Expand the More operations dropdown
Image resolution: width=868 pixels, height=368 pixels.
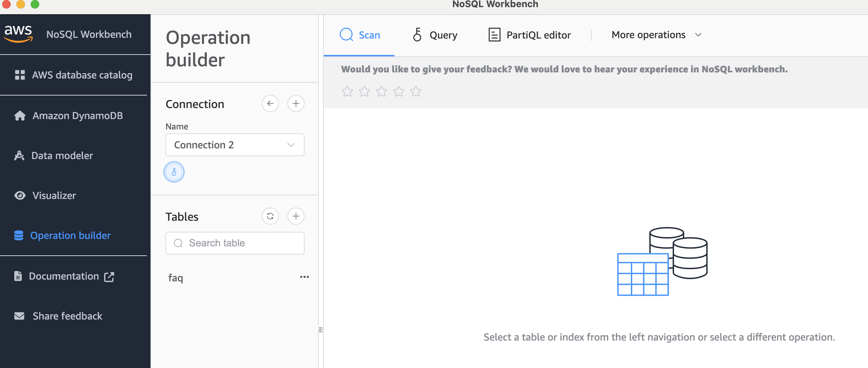tap(657, 35)
